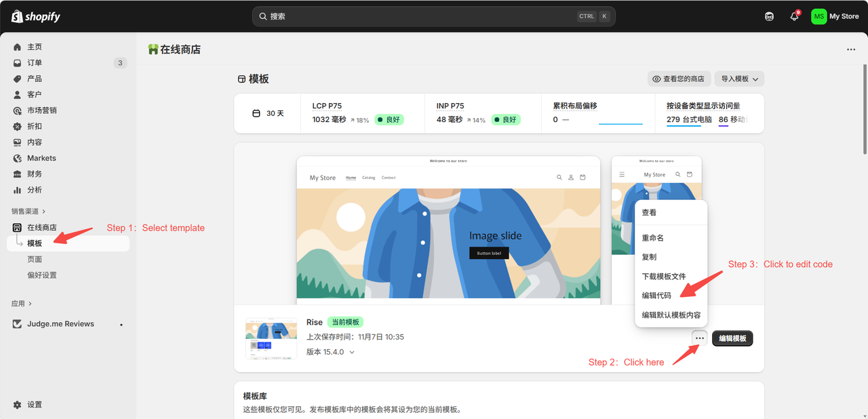Choose 下载模板文件 in the context menu

(x=664, y=277)
